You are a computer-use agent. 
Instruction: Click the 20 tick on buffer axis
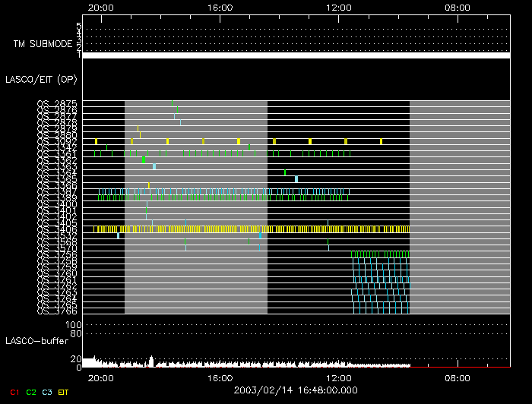pyautogui.click(x=76, y=358)
